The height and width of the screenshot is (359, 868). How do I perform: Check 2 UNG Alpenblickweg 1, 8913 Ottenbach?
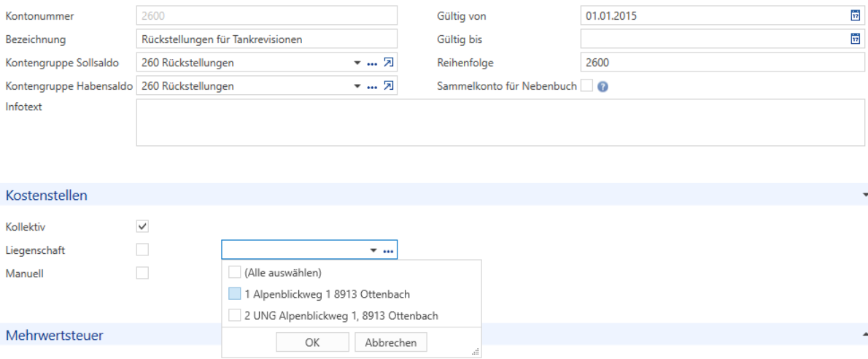234,315
